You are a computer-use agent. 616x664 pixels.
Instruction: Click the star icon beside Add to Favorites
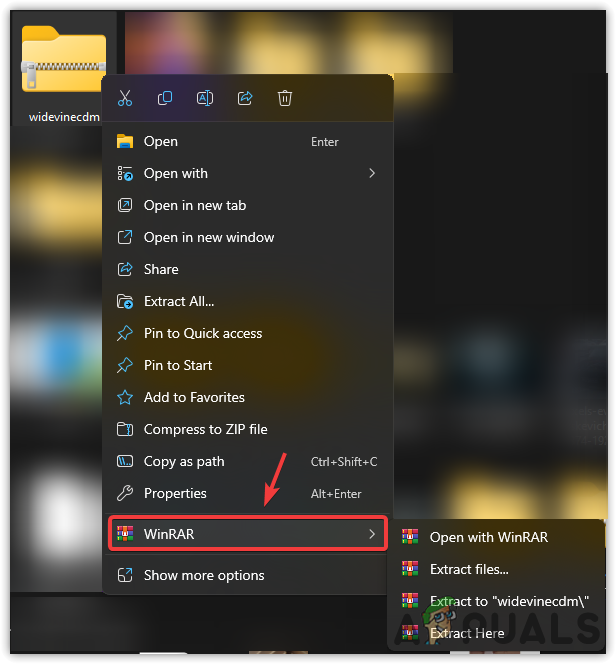click(125, 397)
